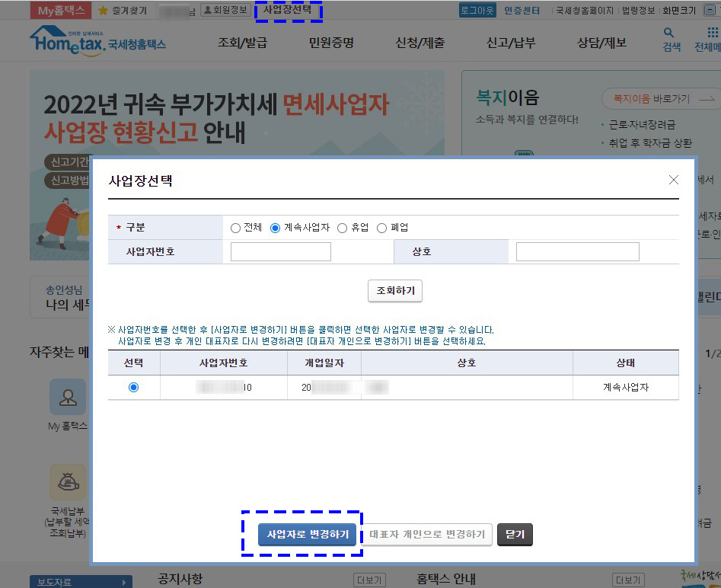Select the 폐업 radio button
Viewport: 721px width, 588px height.
[x=381, y=228]
